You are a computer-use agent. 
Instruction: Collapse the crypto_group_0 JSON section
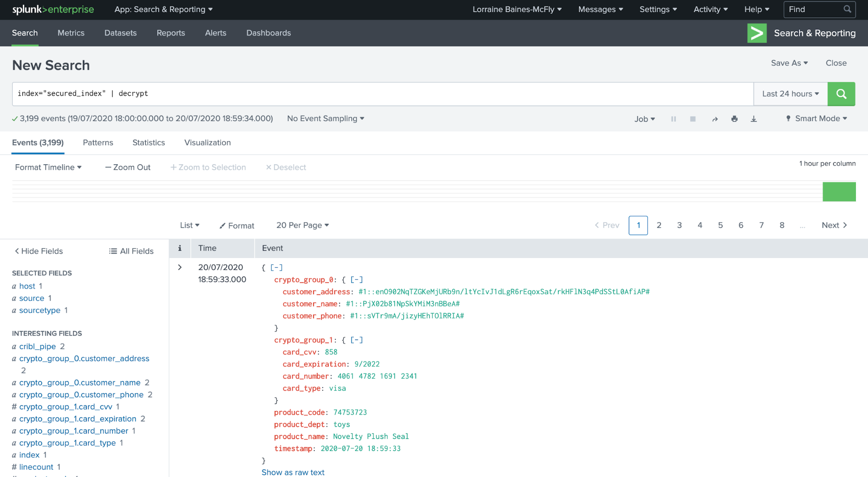pyautogui.click(x=356, y=280)
